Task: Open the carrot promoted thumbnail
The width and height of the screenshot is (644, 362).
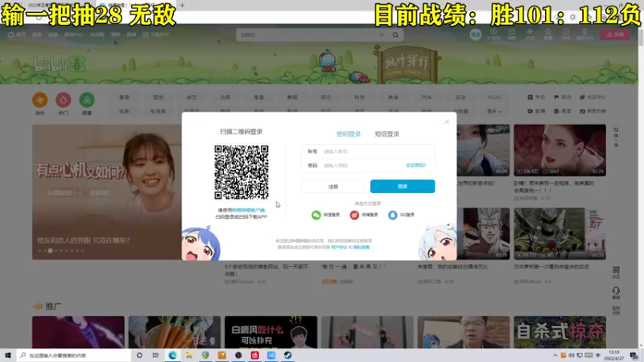Action: (174, 332)
